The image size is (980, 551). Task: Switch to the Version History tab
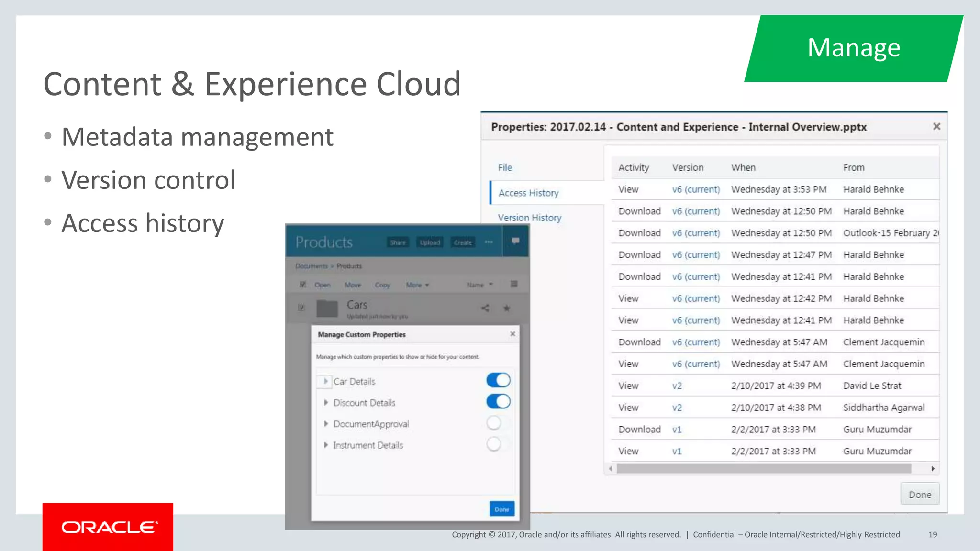click(x=530, y=218)
